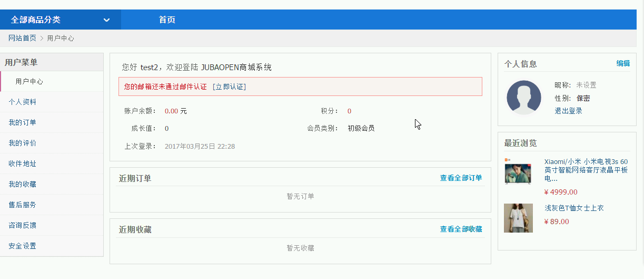Click 查看全部收藏 link

(x=461, y=229)
